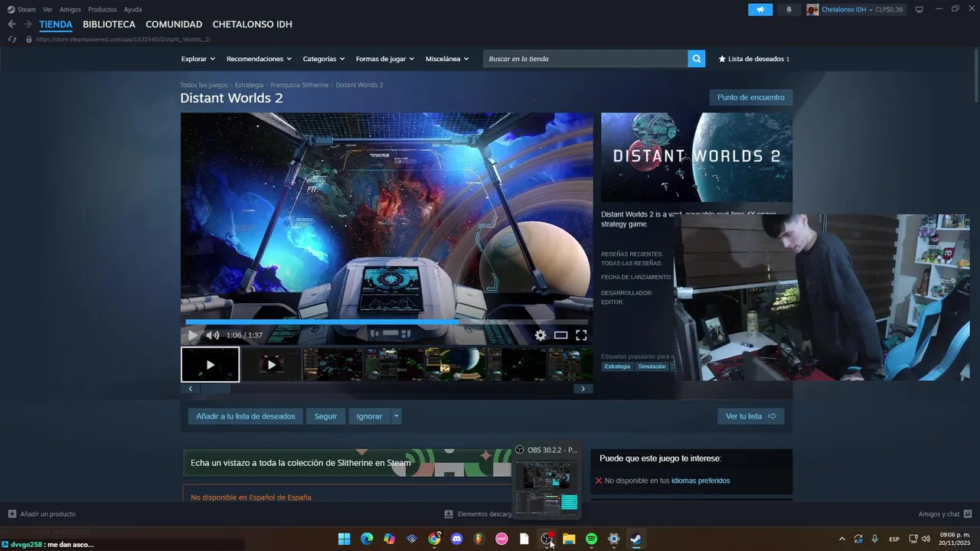Open idiomas preferidos link
The image size is (980, 551).
(x=701, y=481)
